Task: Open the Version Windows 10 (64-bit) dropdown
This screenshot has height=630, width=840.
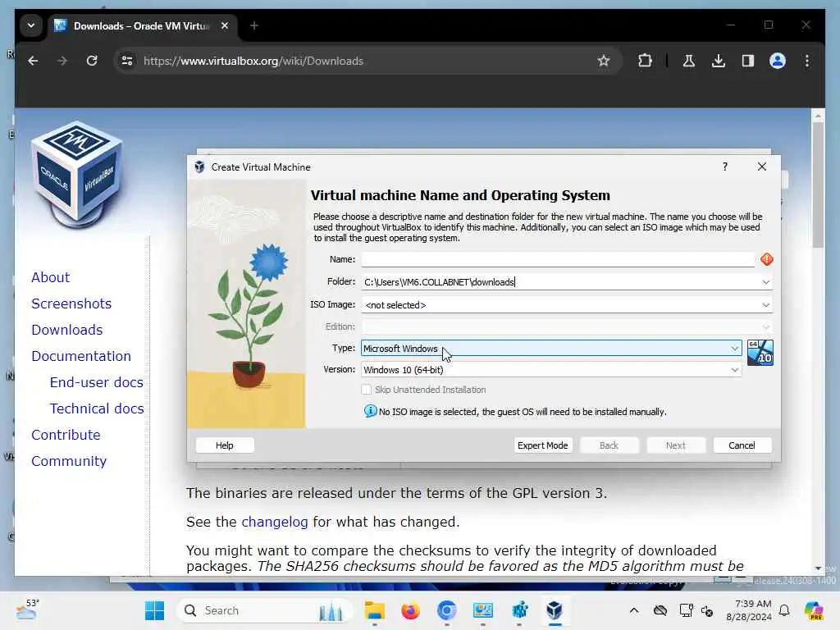Action: (551, 370)
